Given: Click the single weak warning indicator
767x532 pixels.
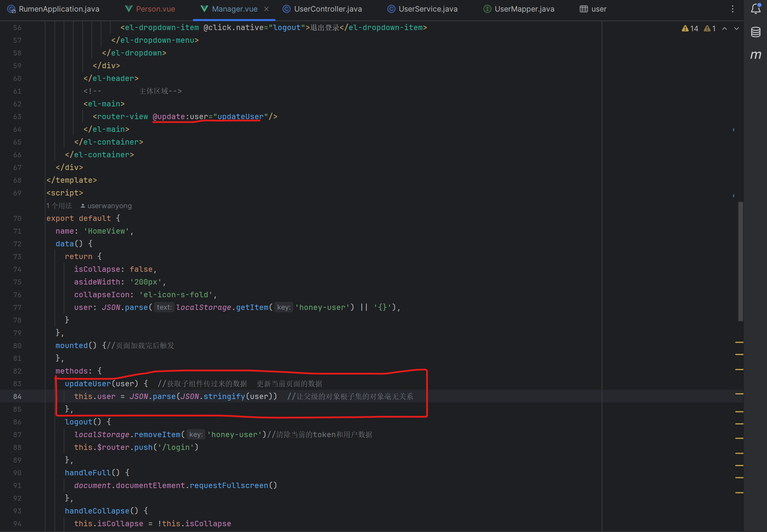Looking at the screenshot, I should [x=710, y=29].
